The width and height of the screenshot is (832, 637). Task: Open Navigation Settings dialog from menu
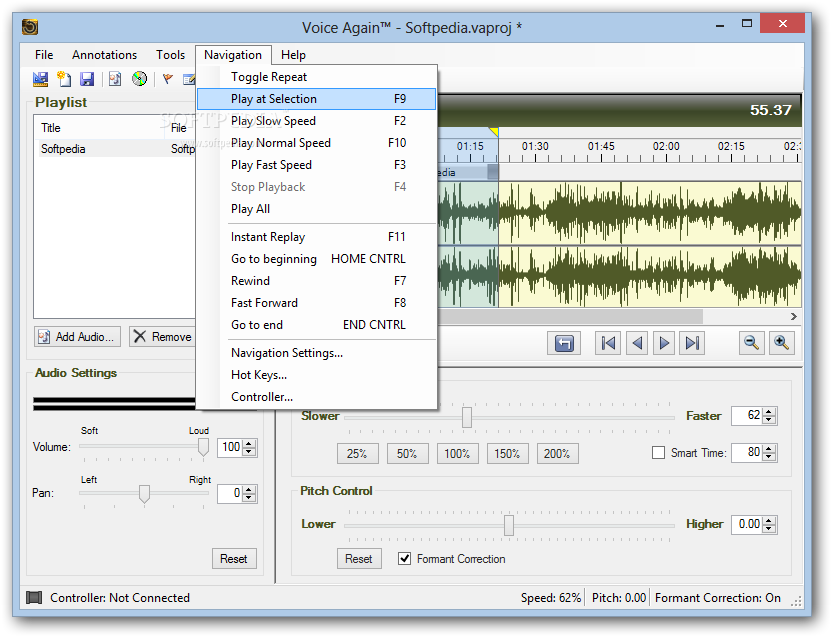tap(317, 353)
